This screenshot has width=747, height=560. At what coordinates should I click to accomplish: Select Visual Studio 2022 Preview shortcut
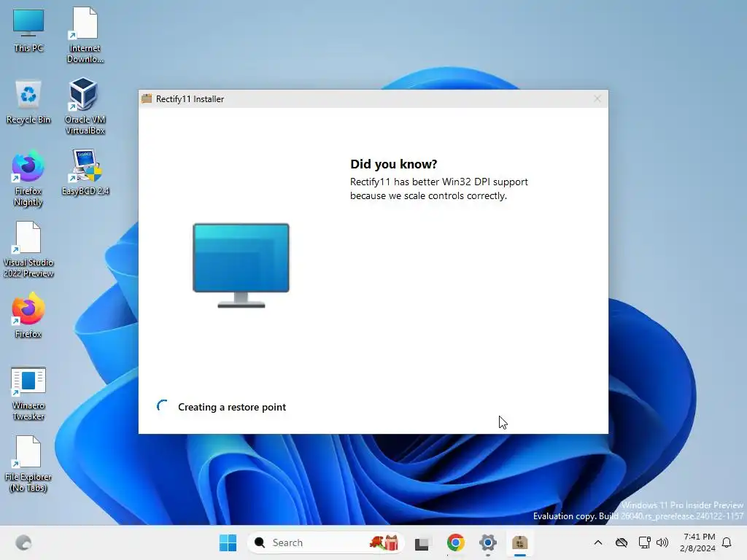28,249
